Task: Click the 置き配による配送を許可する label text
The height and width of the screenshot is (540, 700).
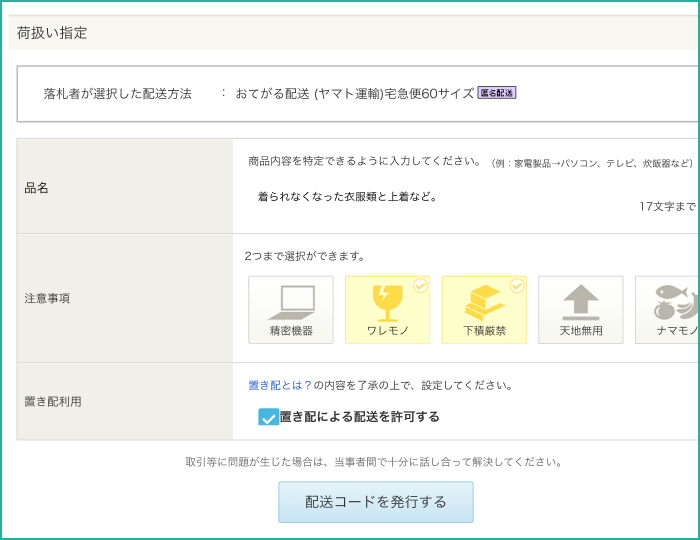Action: (x=360, y=417)
